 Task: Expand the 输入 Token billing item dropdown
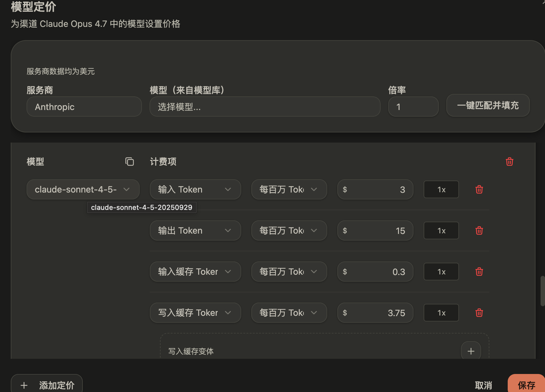pyautogui.click(x=195, y=189)
